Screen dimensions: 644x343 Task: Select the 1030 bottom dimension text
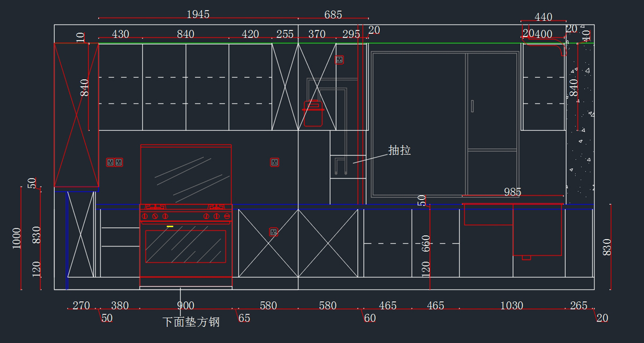(511, 305)
